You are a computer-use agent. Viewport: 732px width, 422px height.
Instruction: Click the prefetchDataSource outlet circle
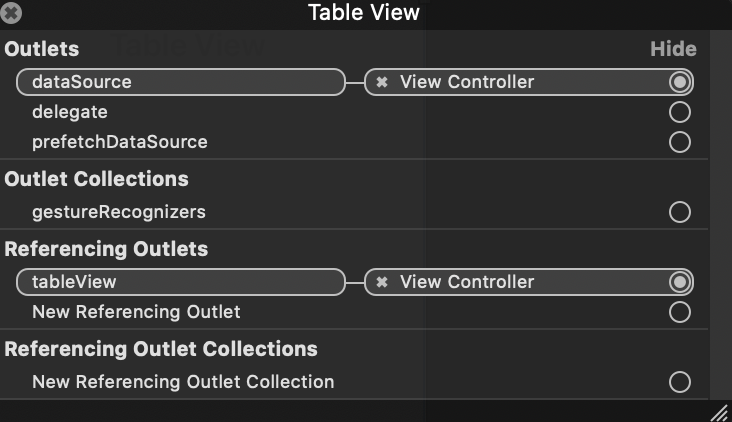pos(680,142)
